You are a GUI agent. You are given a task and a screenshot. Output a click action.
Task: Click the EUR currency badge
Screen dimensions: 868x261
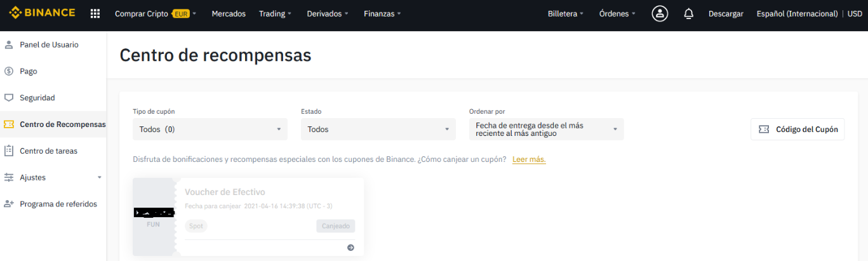pyautogui.click(x=181, y=13)
